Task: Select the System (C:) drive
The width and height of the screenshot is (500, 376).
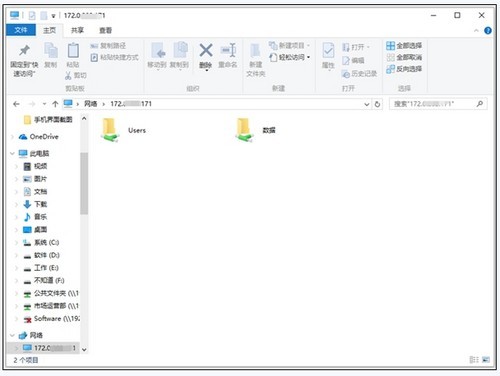Action: tap(41, 242)
